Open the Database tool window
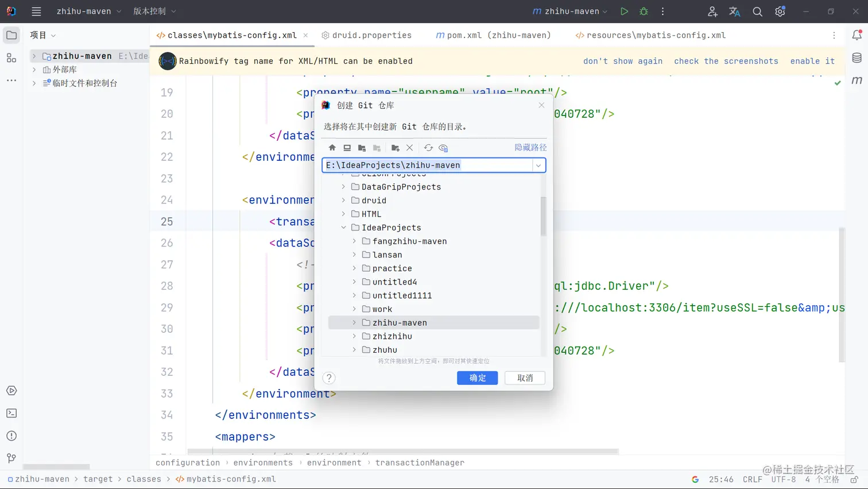 [857, 58]
